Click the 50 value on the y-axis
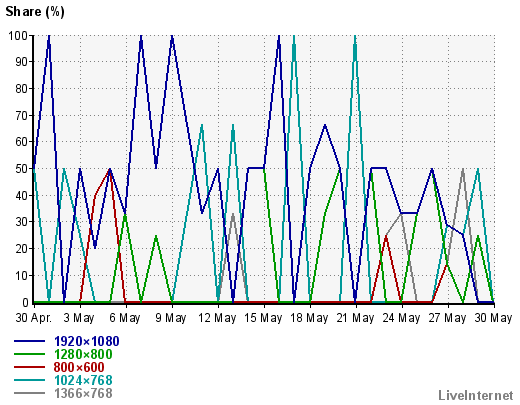 (x=21, y=169)
